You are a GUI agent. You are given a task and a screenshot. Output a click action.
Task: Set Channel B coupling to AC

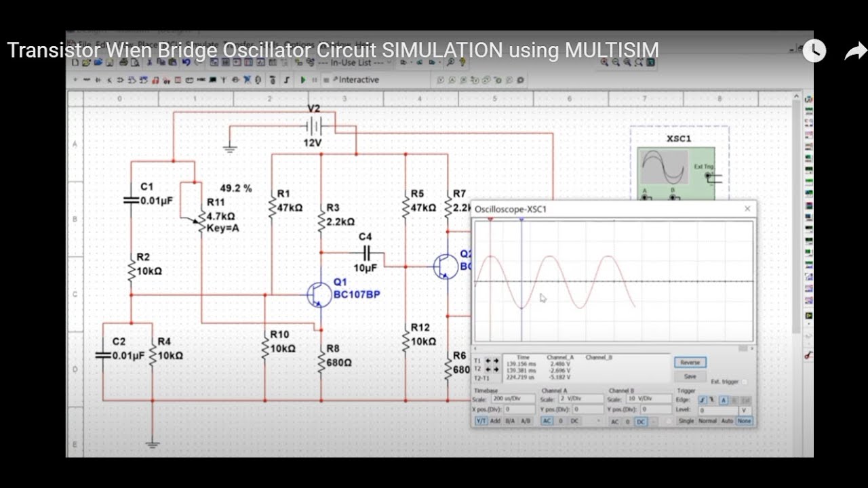[x=615, y=422]
